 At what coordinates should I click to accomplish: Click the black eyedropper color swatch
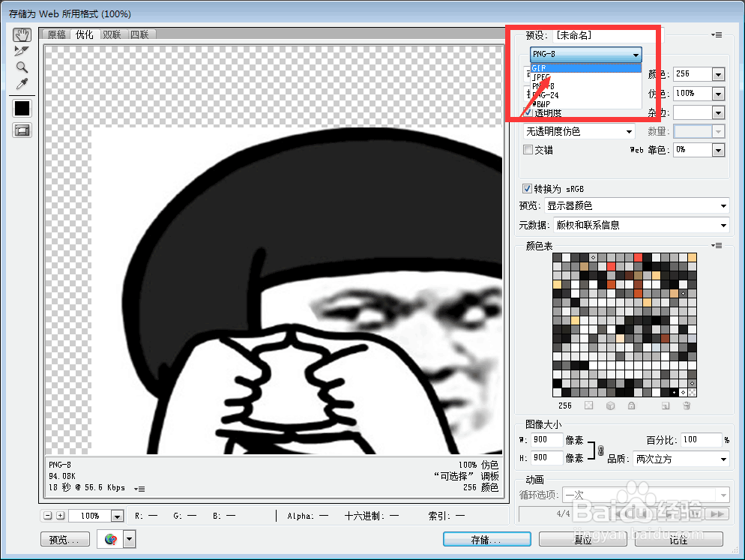coord(22,108)
